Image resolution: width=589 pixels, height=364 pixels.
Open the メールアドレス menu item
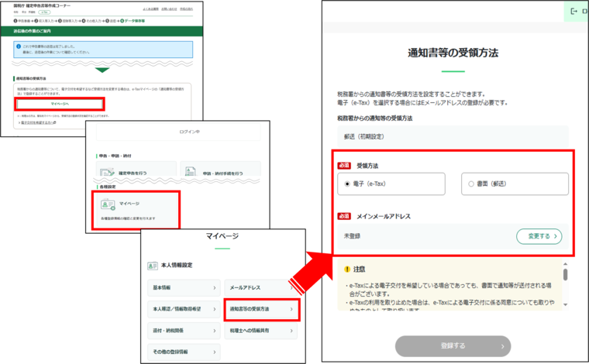click(260, 288)
